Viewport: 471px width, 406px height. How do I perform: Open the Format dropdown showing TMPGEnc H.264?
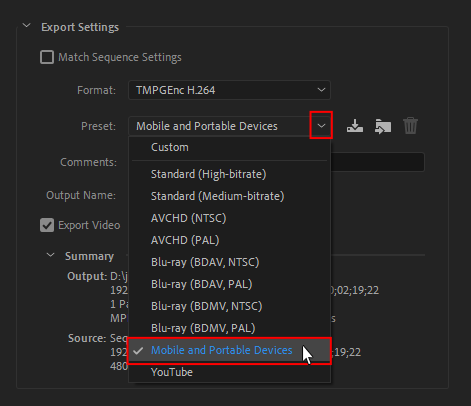(229, 90)
